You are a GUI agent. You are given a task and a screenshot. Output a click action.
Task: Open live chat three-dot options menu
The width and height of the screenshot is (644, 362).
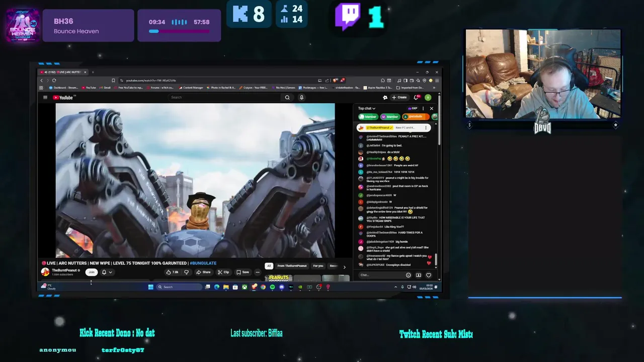click(x=423, y=108)
